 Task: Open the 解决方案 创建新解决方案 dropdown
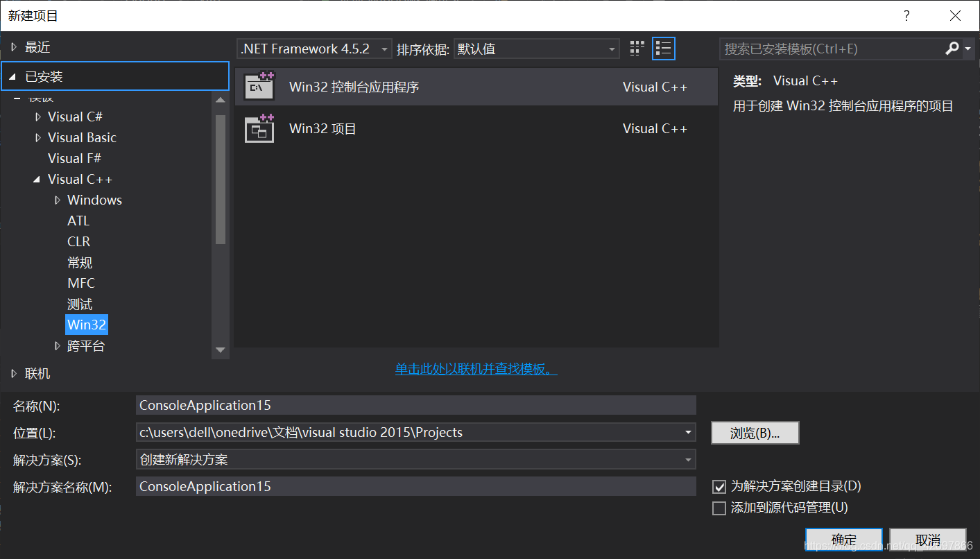point(416,459)
